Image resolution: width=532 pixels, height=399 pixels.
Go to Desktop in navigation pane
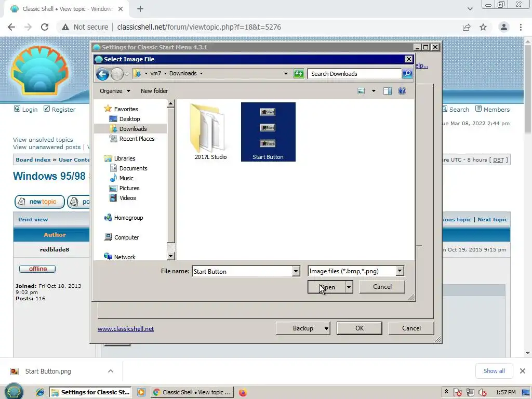[129, 119]
